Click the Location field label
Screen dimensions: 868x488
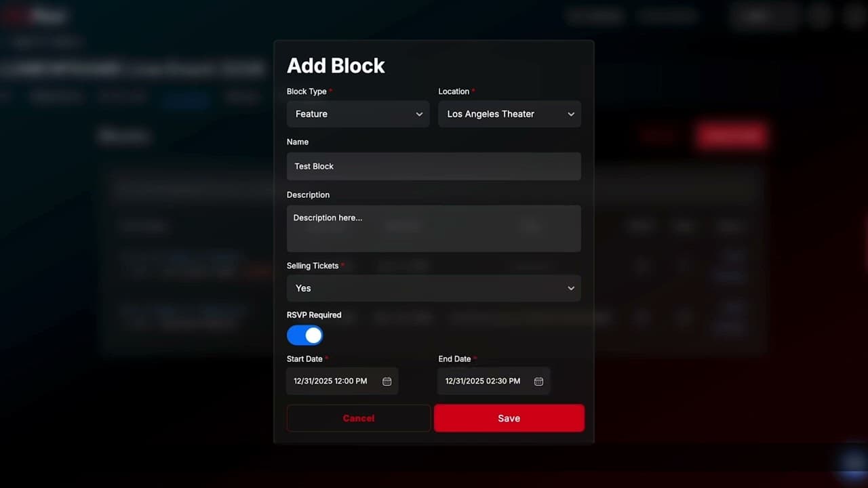(454, 91)
